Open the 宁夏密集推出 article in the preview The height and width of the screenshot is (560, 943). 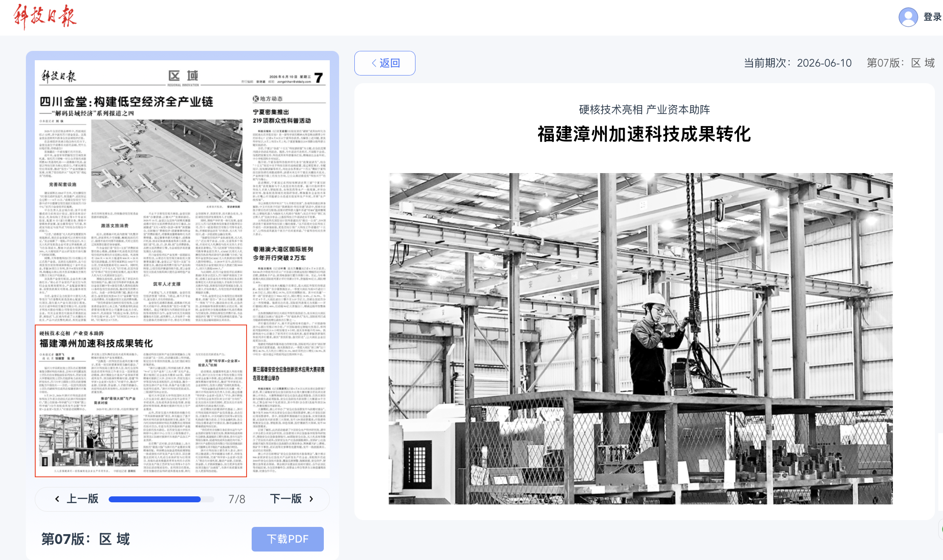[x=282, y=116]
